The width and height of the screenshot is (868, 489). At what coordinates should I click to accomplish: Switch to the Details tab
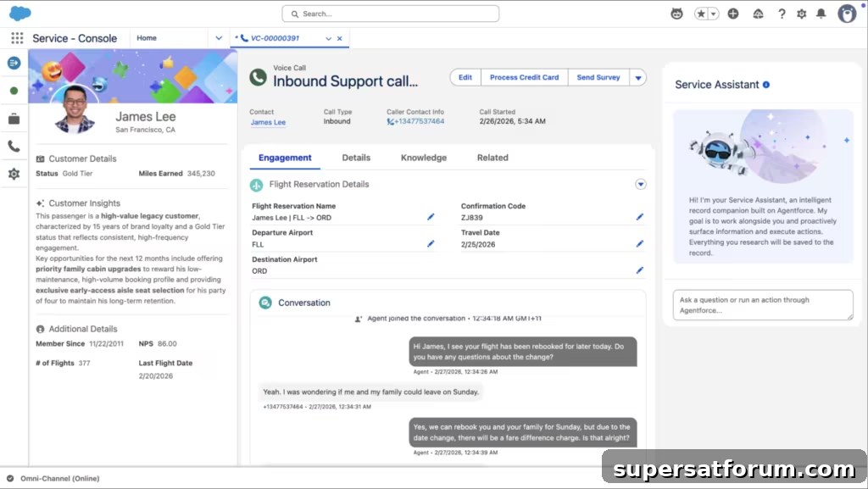click(x=356, y=158)
